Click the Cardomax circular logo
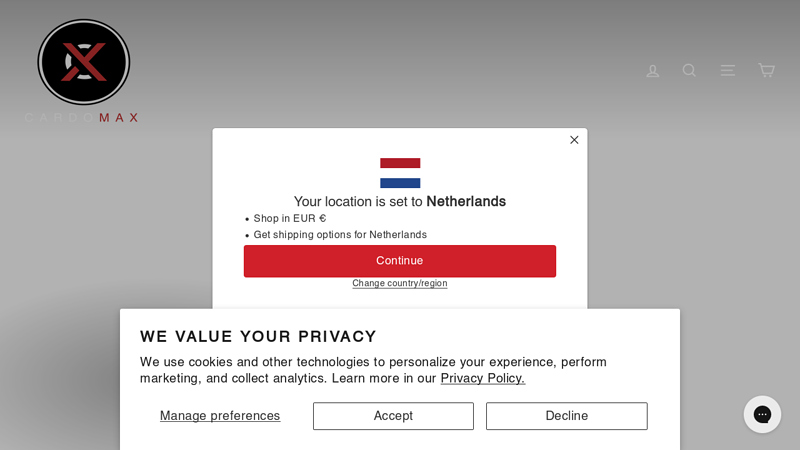The height and width of the screenshot is (450, 800). pos(84,62)
